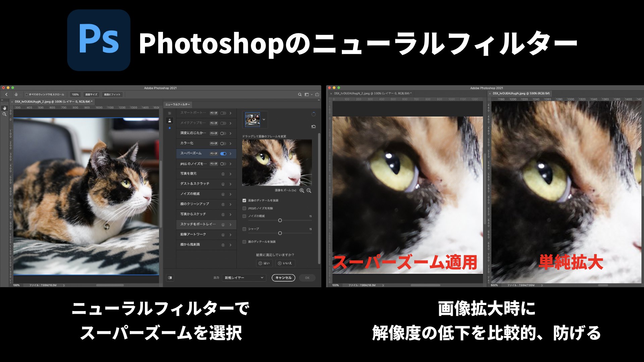Go back with the options bar arrow
Viewport: 644px width, 362px height.
coord(6,95)
